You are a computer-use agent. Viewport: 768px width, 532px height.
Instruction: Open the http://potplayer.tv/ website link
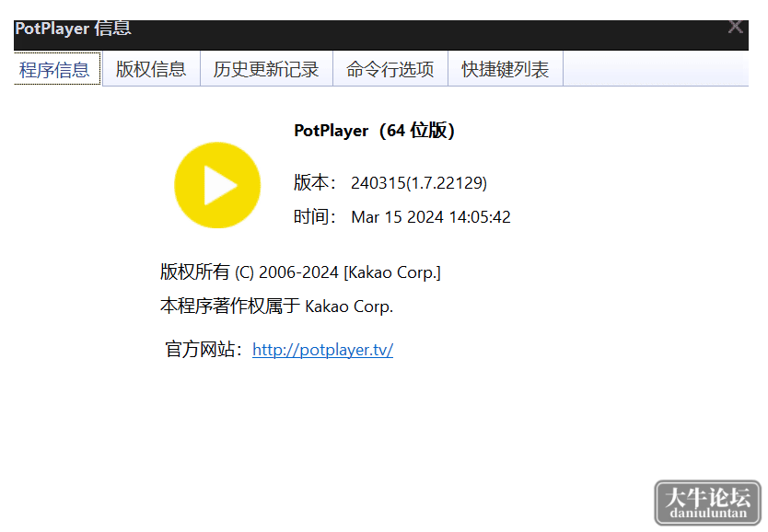(x=323, y=350)
